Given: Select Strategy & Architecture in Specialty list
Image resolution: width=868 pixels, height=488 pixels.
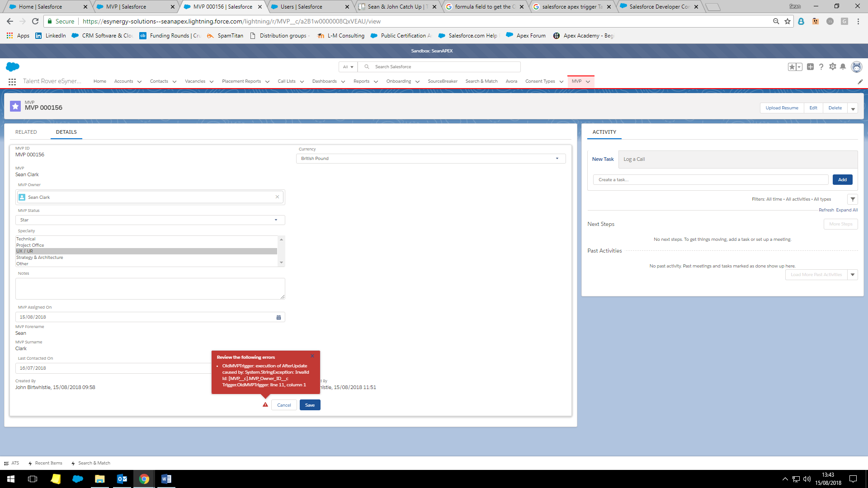Looking at the screenshot, I should click(x=40, y=258).
